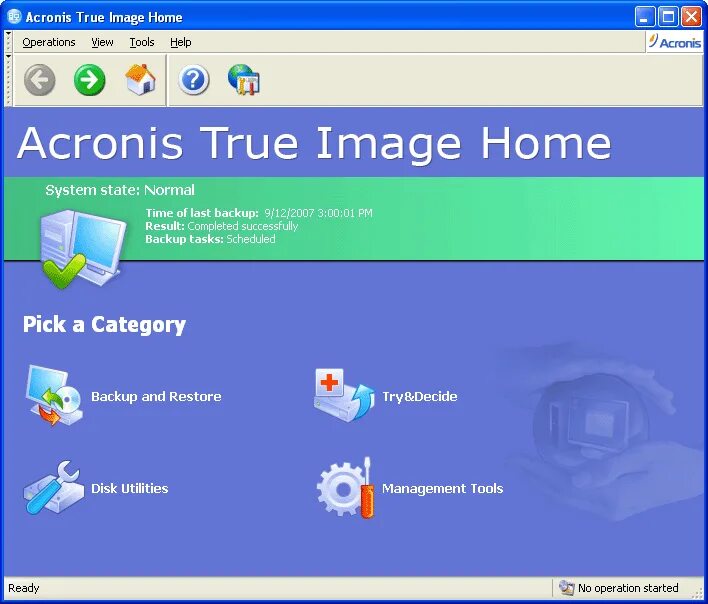Click the 'Pick a Category' heading

pyautogui.click(x=104, y=325)
